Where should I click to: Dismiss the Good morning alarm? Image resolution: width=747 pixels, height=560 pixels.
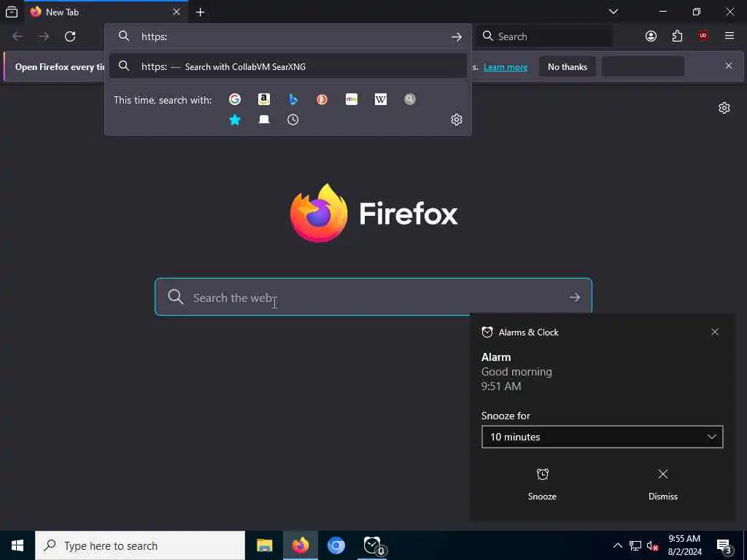[662, 484]
